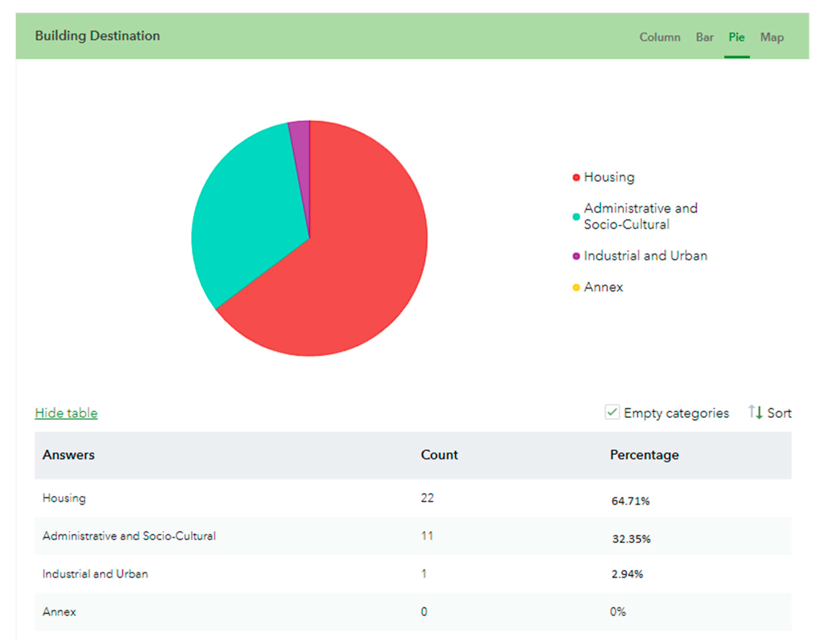Switch to the Column chart tab

point(659,37)
